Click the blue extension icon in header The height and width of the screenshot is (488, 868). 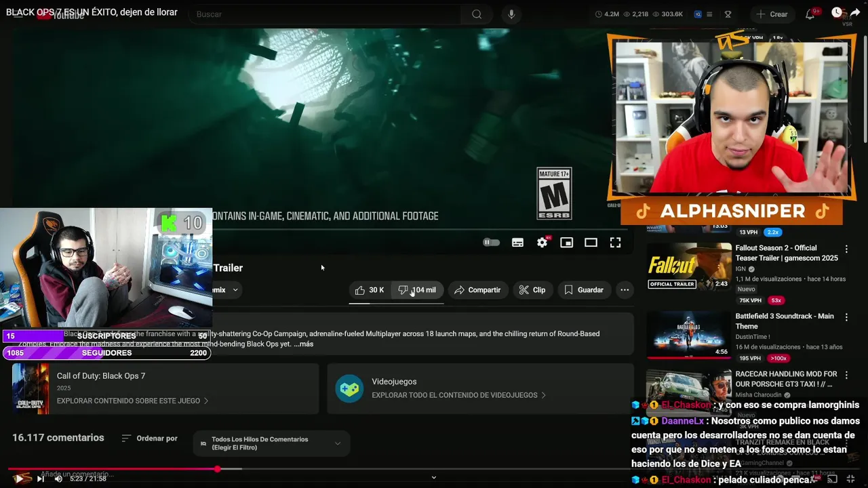[x=698, y=14]
